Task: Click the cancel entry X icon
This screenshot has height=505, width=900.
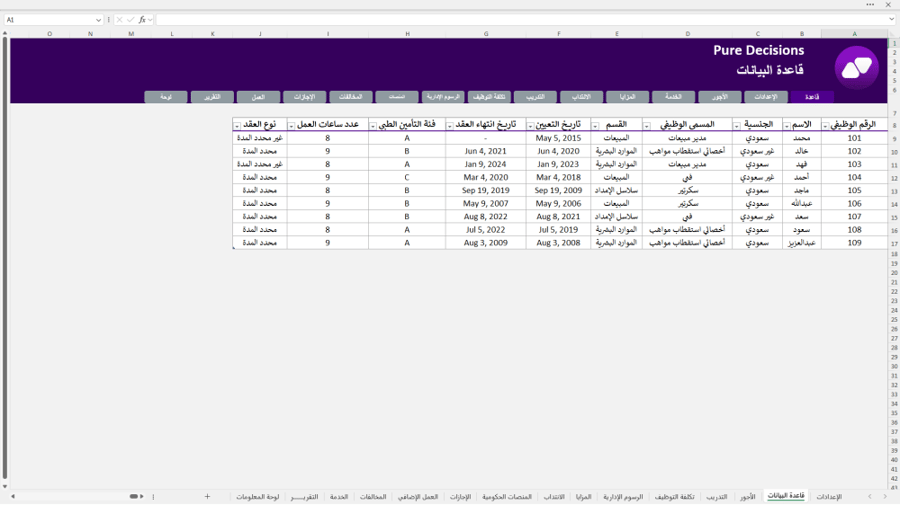Action: [x=119, y=20]
